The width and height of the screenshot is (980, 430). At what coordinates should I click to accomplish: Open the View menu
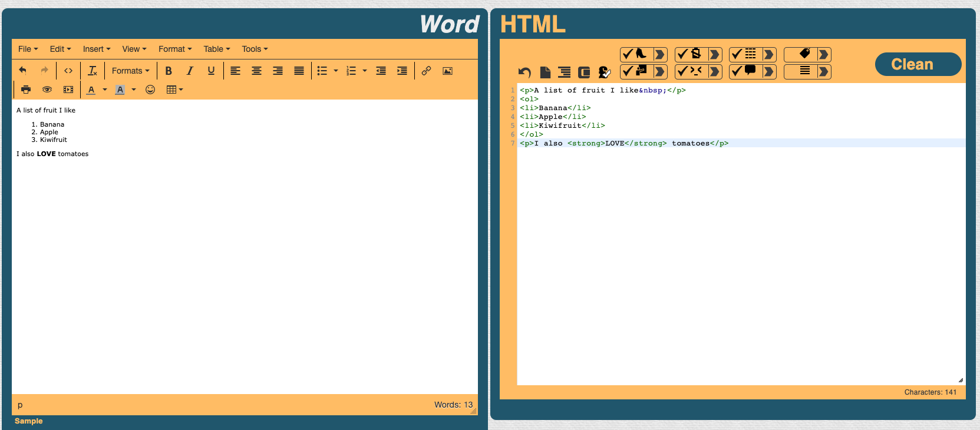134,49
